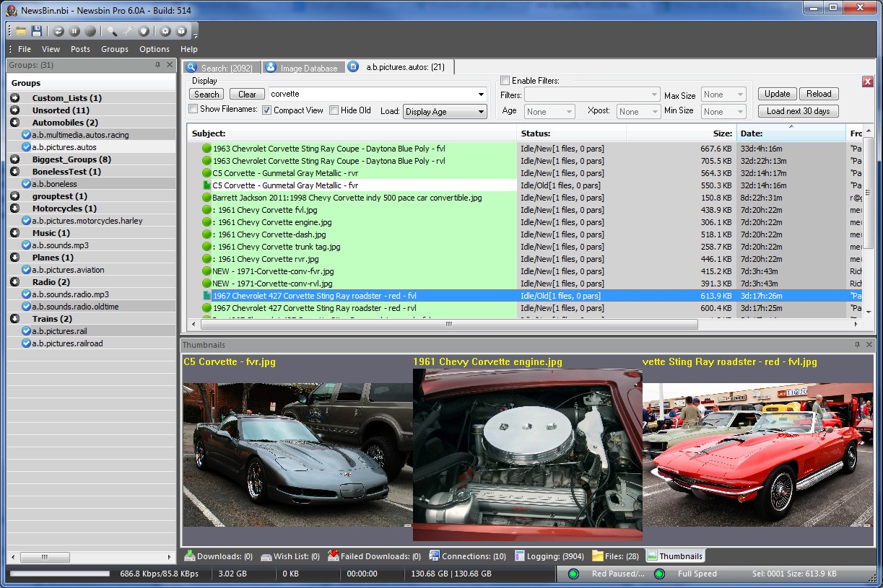The height and width of the screenshot is (588, 883).
Task: Close the Thumbnails panel
Action: tap(869, 345)
